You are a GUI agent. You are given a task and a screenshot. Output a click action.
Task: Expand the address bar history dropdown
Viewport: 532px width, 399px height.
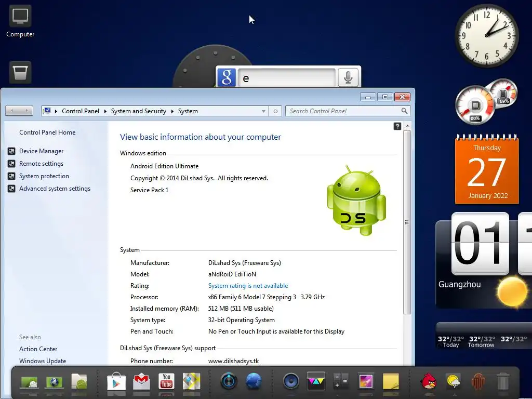(x=263, y=111)
